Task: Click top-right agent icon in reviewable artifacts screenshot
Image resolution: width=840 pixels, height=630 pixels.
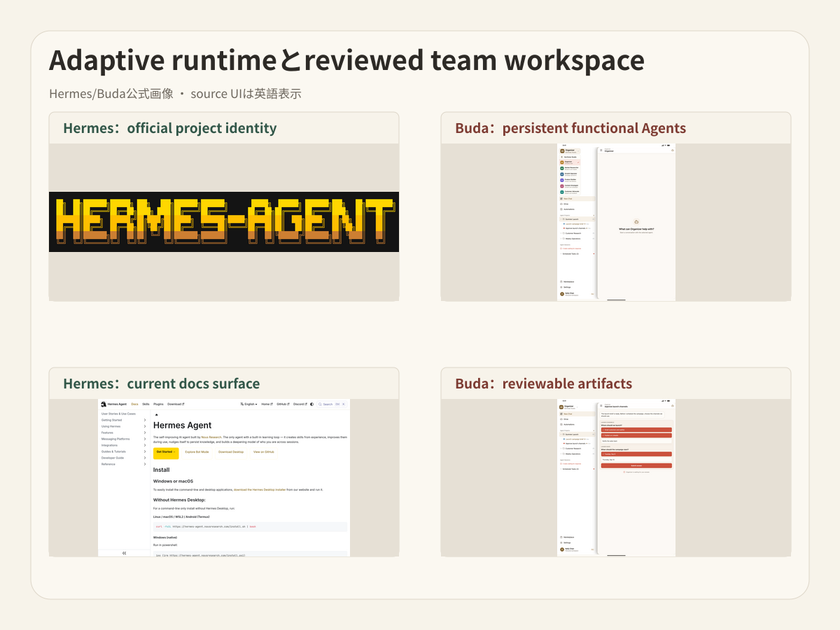Action: [x=673, y=406]
